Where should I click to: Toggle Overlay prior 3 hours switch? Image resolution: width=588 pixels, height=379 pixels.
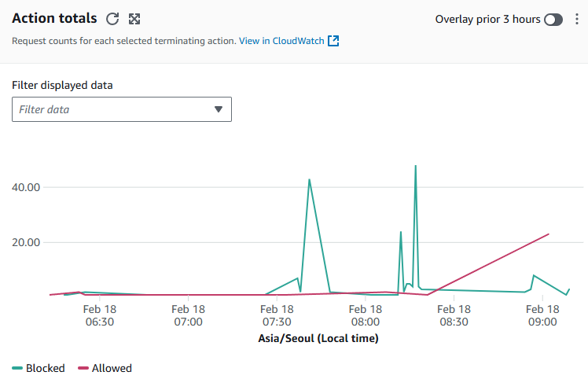pos(553,20)
